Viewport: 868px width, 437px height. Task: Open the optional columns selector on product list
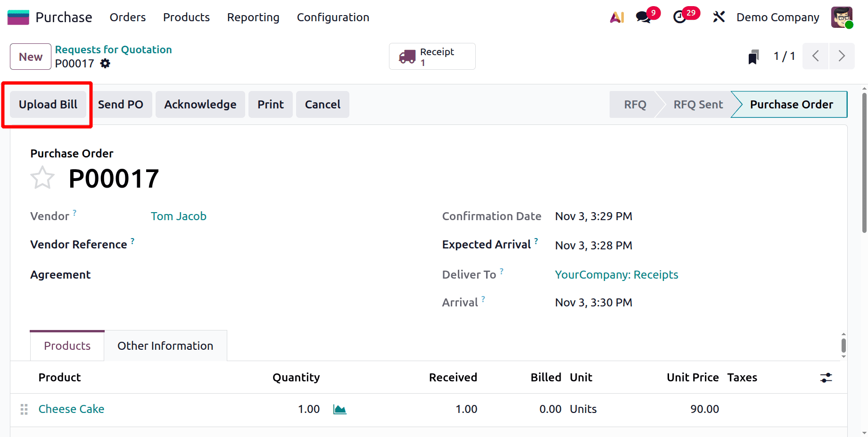coord(827,378)
